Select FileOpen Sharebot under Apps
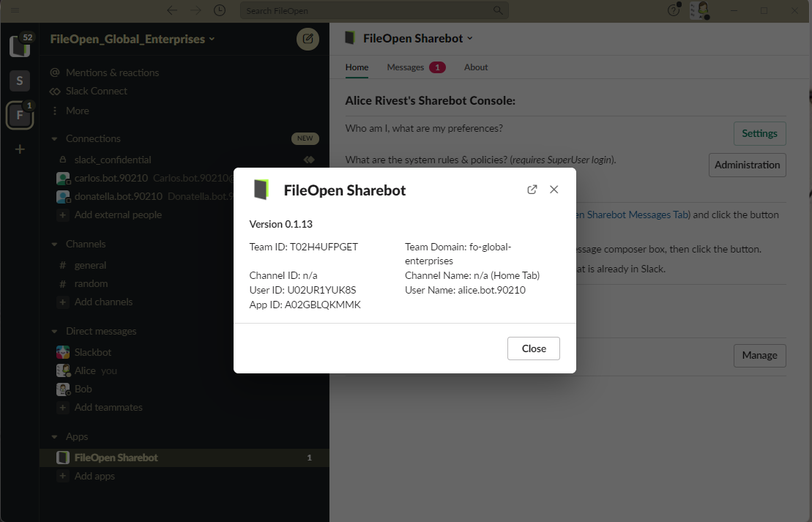Image resolution: width=812 pixels, height=522 pixels. pos(185,458)
